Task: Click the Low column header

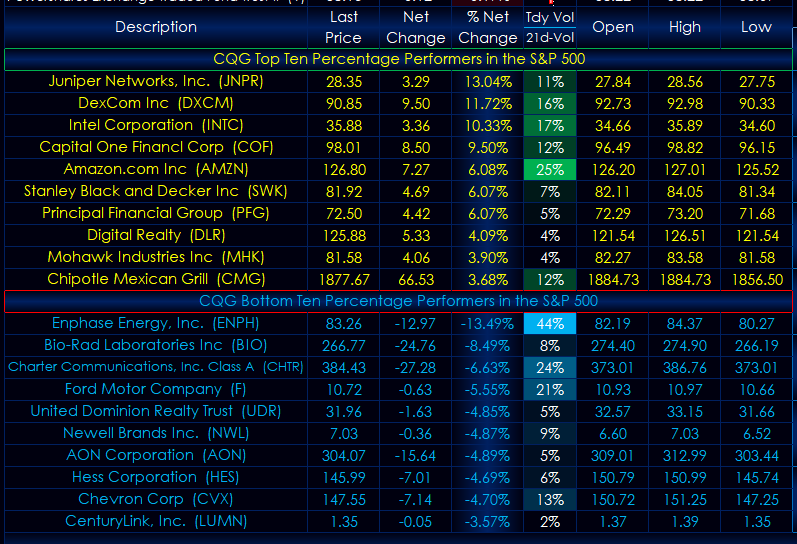Action: pos(756,27)
